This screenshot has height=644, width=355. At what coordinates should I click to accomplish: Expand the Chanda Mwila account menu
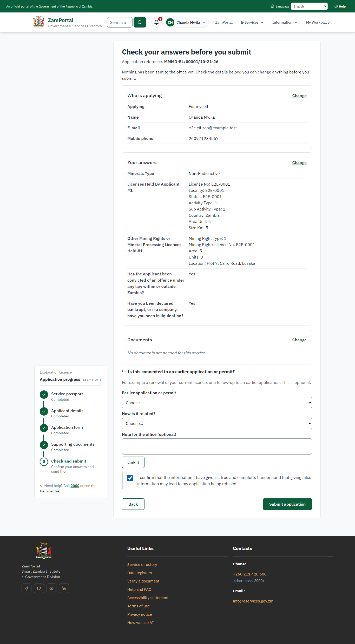pyautogui.click(x=187, y=22)
